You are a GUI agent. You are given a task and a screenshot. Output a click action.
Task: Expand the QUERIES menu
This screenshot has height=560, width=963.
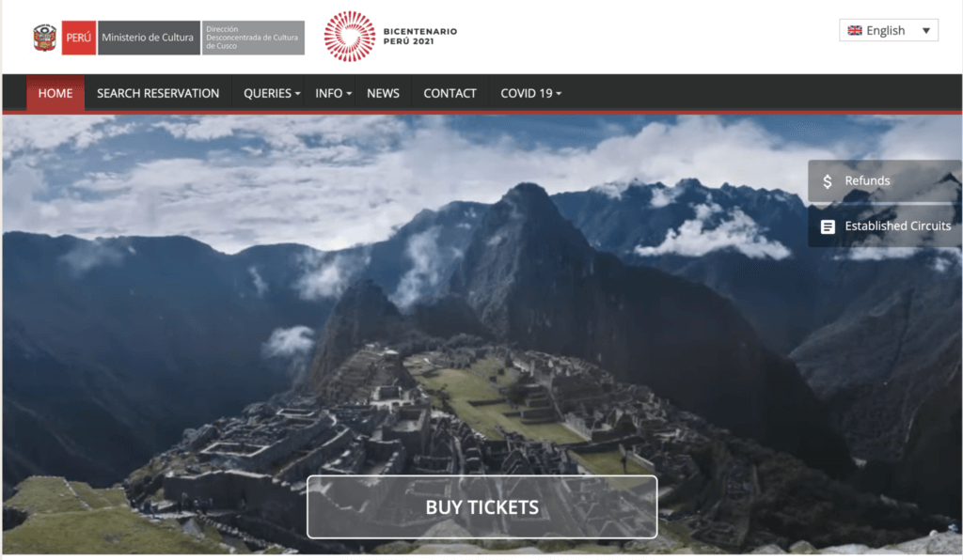tap(272, 93)
